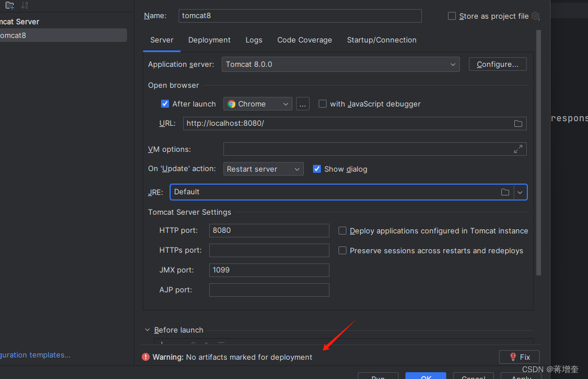Open the Logs tab
The width and height of the screenshot is (588, 379).
[254, 40]
